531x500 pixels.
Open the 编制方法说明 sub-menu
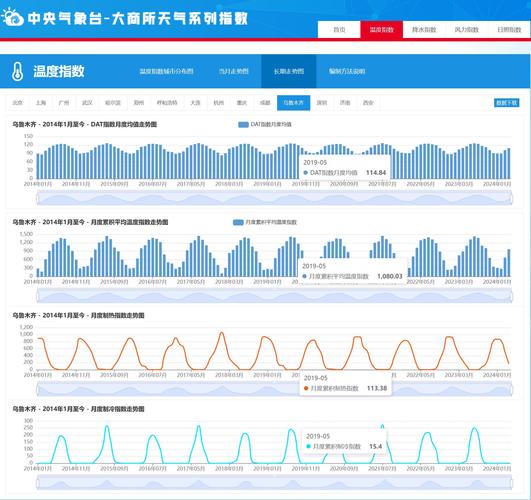pos(347,71)
